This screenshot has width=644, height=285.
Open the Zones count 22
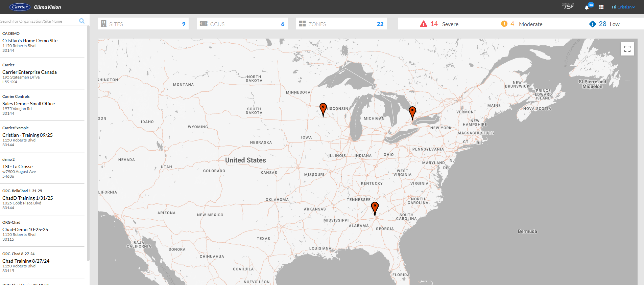pos(380,24)
